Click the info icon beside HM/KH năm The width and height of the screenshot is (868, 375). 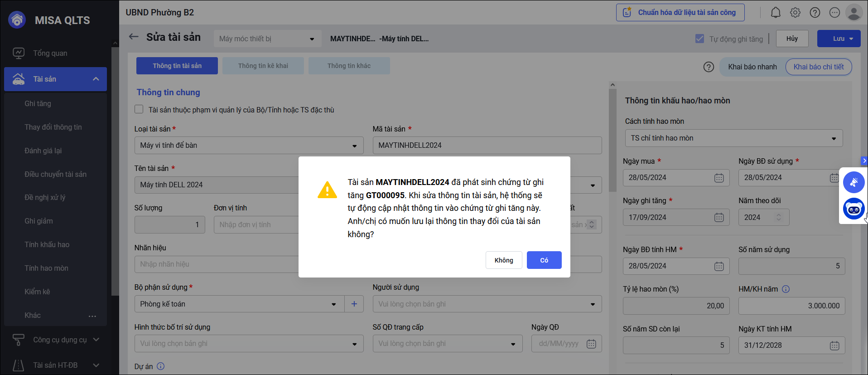pyautogui.click(x=786, y=289)
